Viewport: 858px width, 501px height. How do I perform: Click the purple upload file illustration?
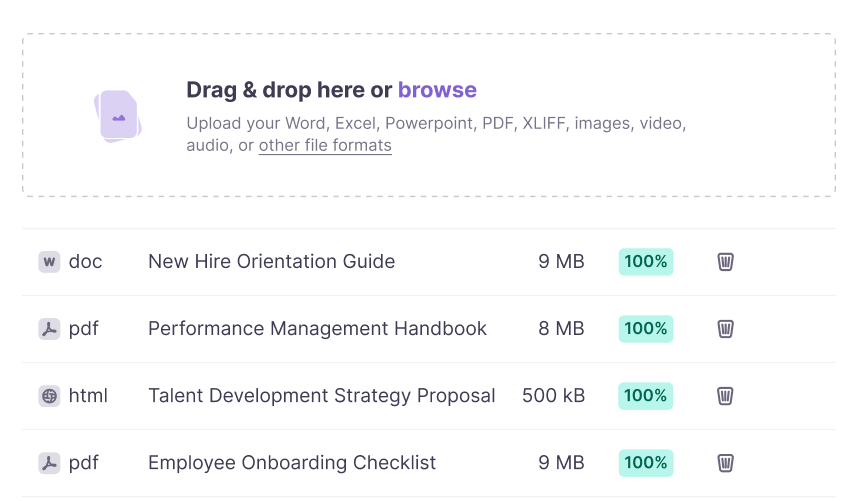(x=118, y=116)
